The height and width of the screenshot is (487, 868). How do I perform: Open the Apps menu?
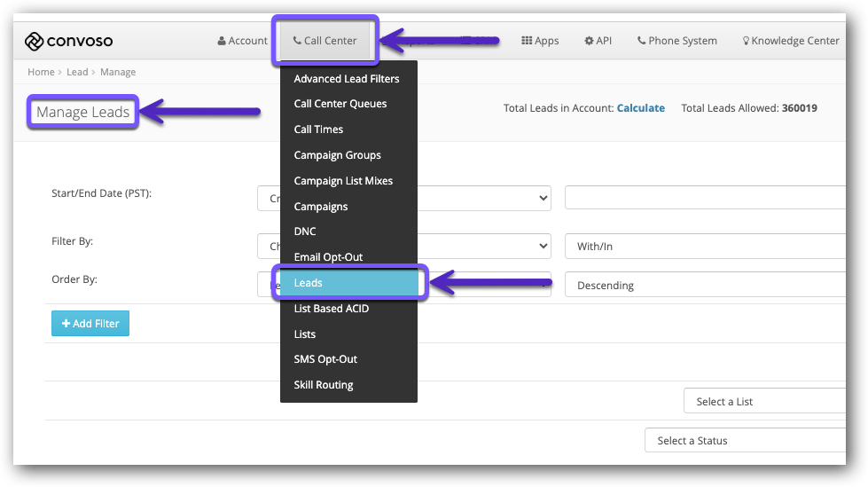tap(540, 41)
